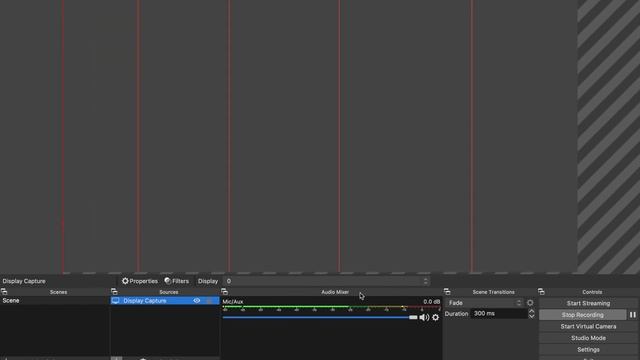Click Start Streaming
640x360 pixels.
click(x=588, y=303)
